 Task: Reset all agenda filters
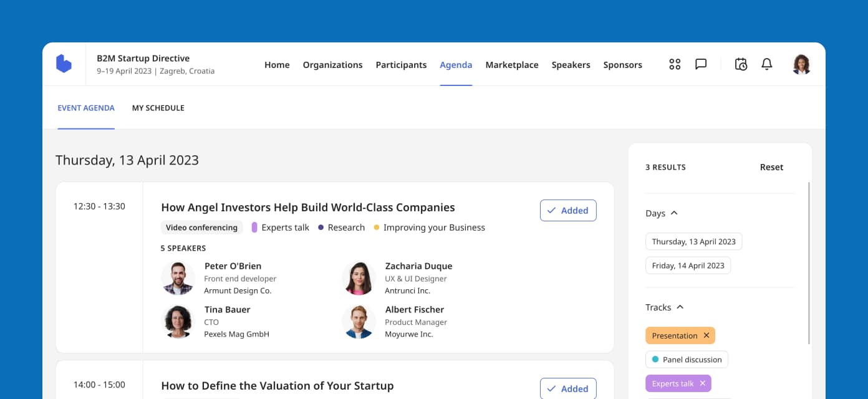(x=771, y=167)
